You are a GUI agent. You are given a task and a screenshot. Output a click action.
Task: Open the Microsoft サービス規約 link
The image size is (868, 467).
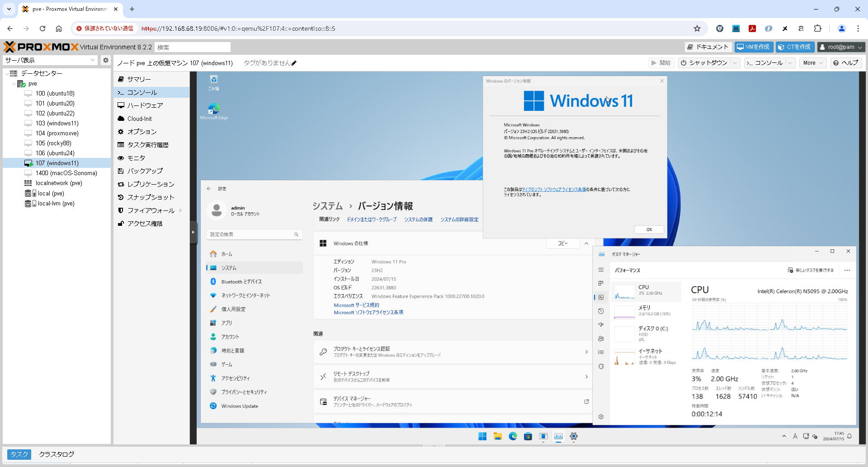tap(356, 305)
